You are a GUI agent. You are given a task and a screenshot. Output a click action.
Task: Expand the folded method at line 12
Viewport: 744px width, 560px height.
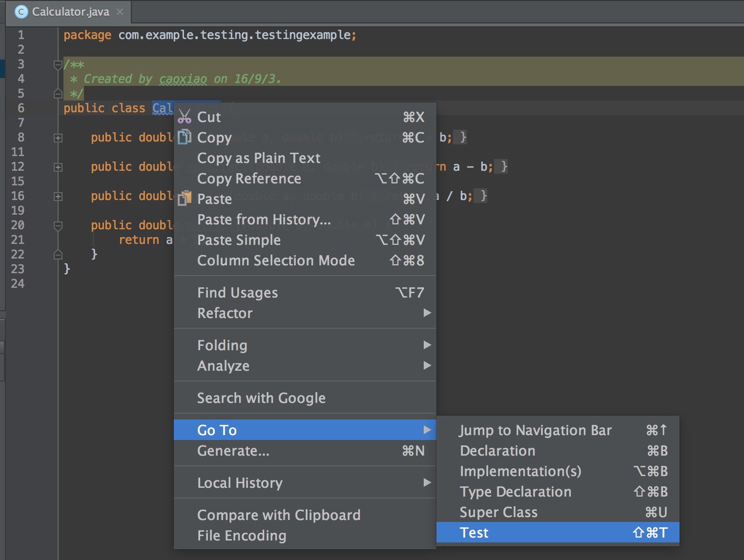[58, 167]
